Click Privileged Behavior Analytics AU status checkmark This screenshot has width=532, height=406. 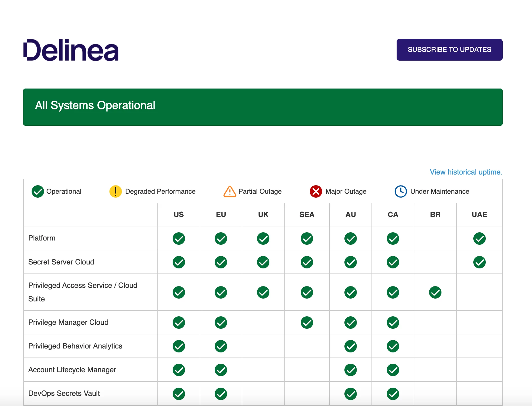point(351,346)
